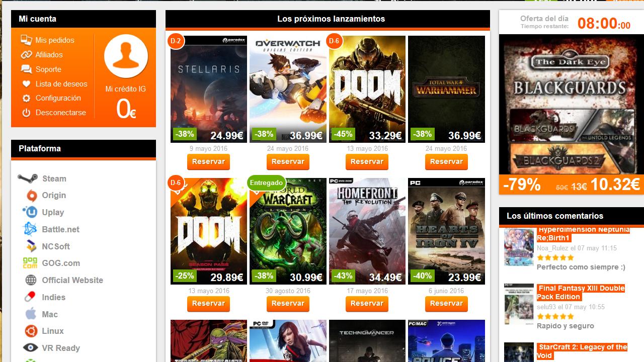Open Mis pedidos in account menu

[54, 40]
